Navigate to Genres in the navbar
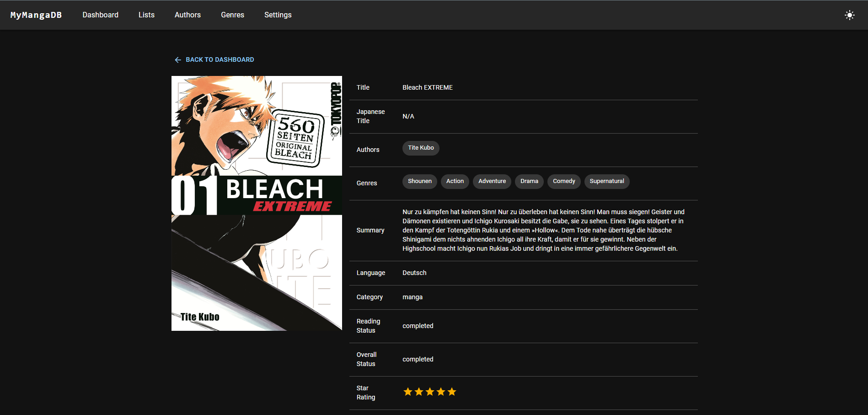868x415 pixels. pos(232,15)
